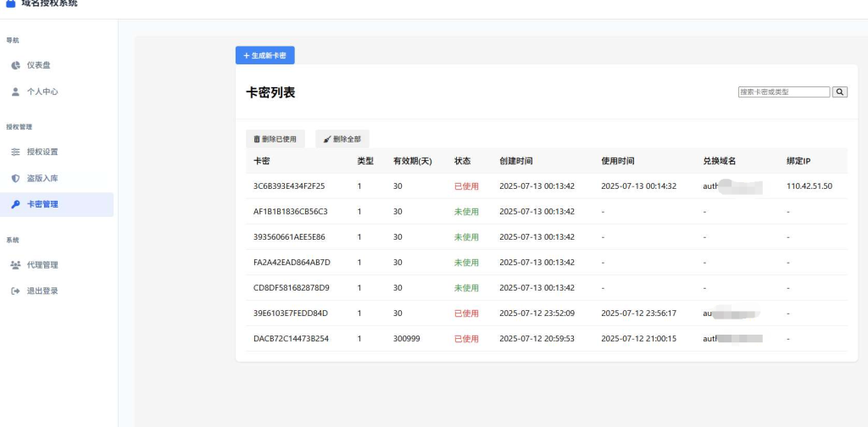Click the 生成新卡密 button

coord(265,55)
